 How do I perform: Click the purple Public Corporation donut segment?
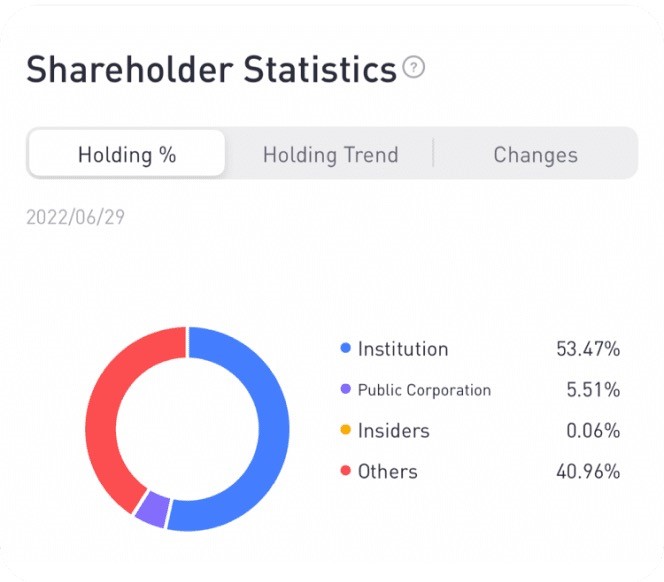coord(151,511)
